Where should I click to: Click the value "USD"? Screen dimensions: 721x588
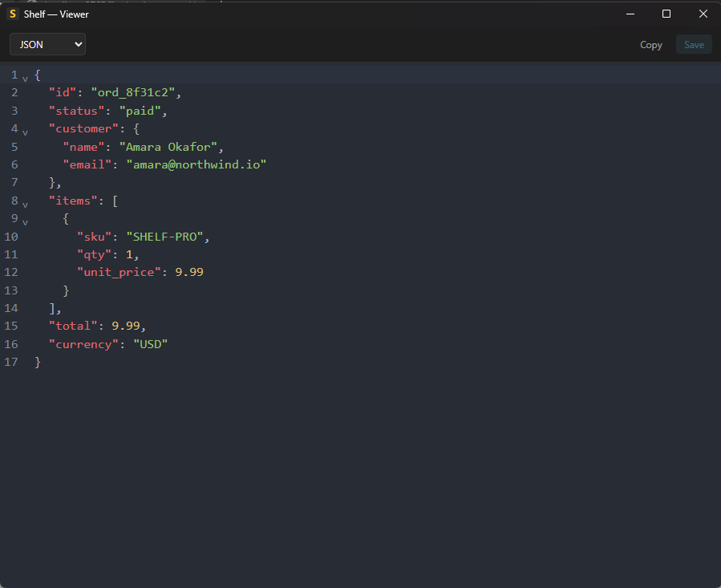click(150, 345)
